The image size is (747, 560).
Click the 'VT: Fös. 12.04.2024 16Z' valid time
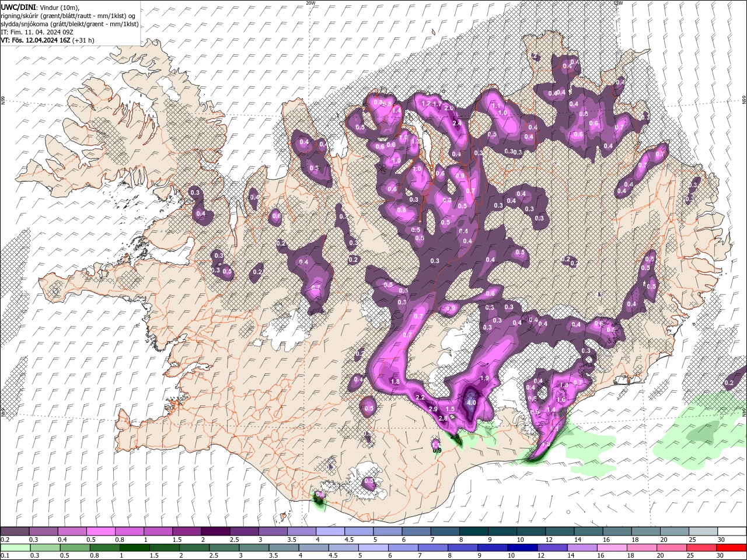click(36, 40)
